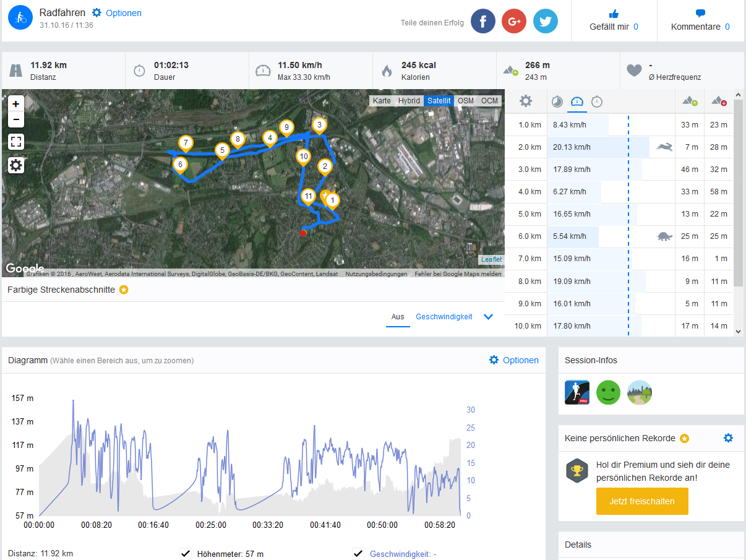The height and width of the screenshot is (560, 746).
Task: Click Jetzt freischalten button
Action: pyautogui.click(x=642, y=501)
